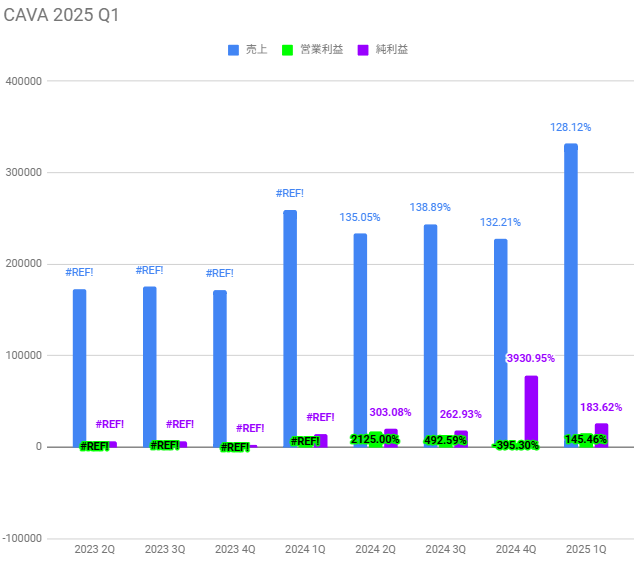Click the 300000 y-axis value
Image resolution: width=641 pixels, height=566 pixels.
point(24,172)
